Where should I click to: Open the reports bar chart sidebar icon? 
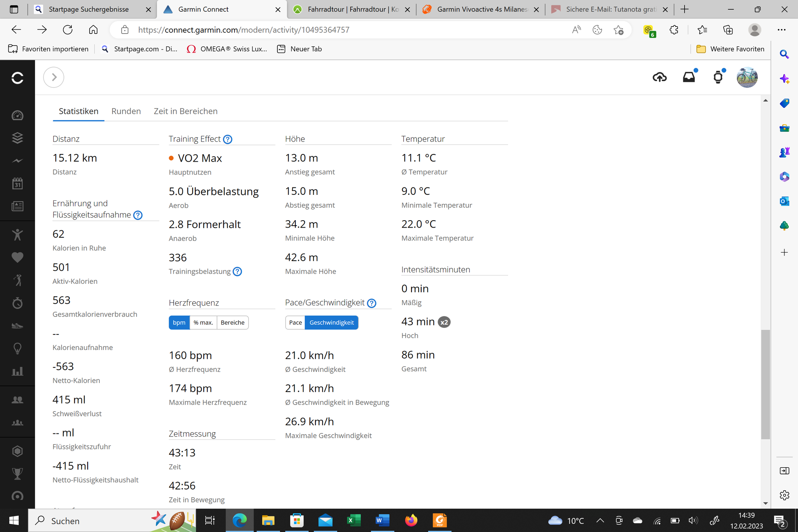(x=18, y=371)
